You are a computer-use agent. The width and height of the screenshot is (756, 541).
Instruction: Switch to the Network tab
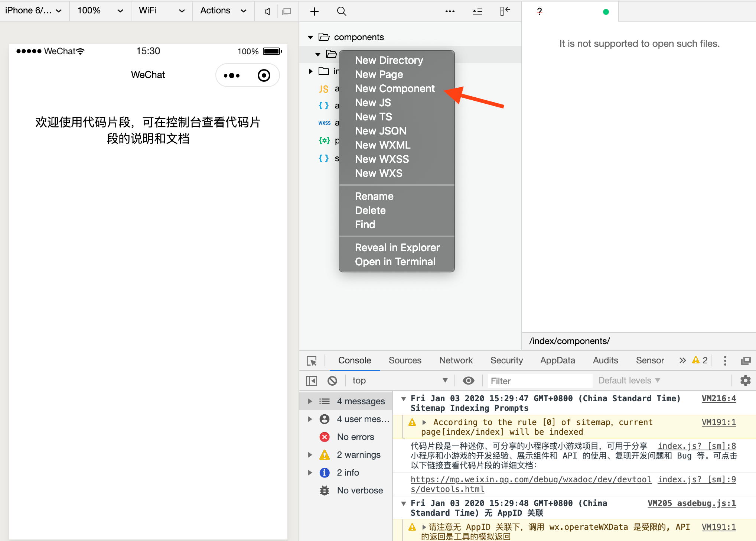(456, 360)
